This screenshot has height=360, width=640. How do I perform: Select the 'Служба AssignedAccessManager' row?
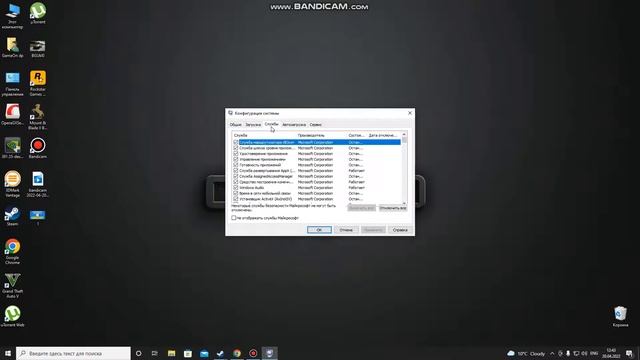point(316,176)
